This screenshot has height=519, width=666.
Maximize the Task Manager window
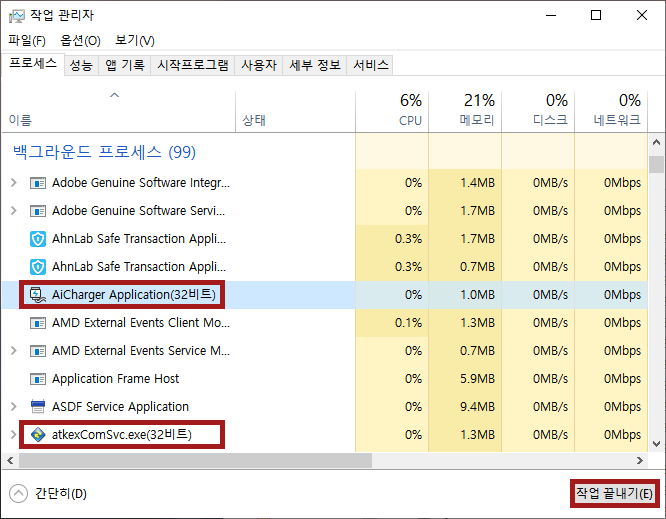596,16
